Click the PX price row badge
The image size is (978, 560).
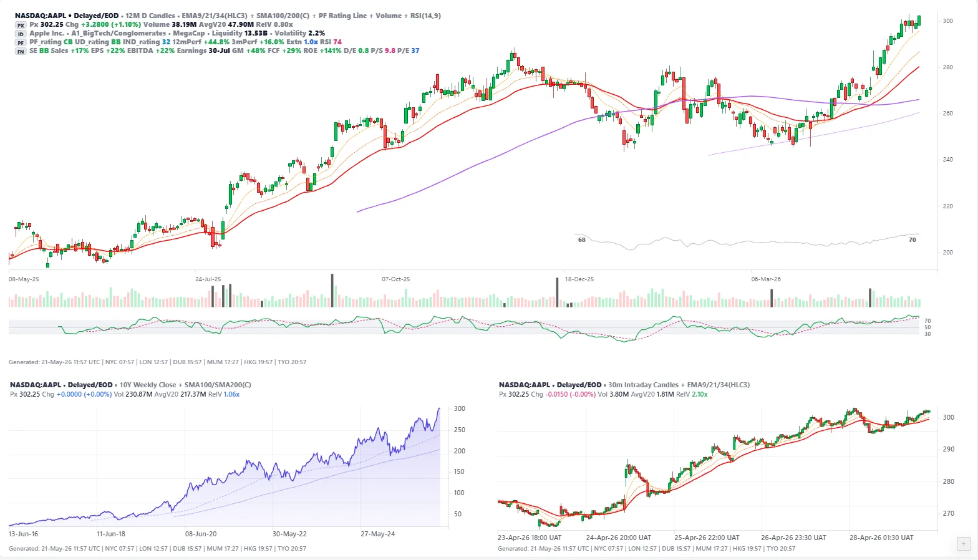tap(21, 25)
